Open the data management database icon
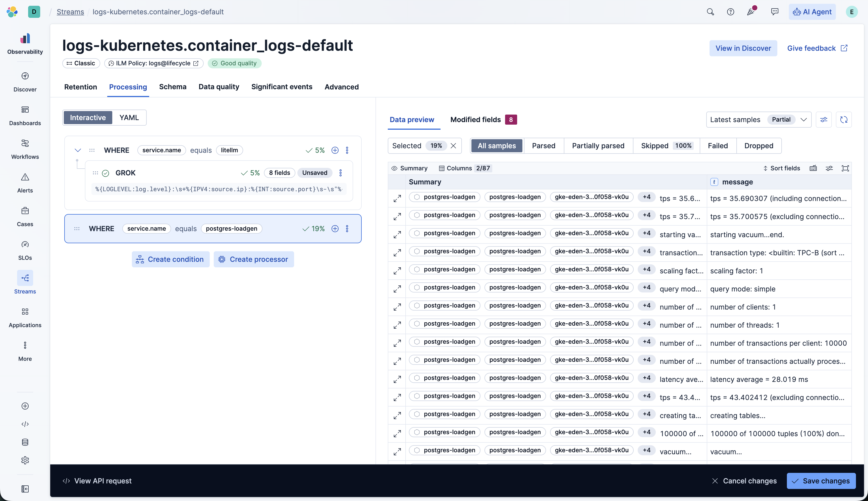The image size is (868, 501). (x=25, y=442)
